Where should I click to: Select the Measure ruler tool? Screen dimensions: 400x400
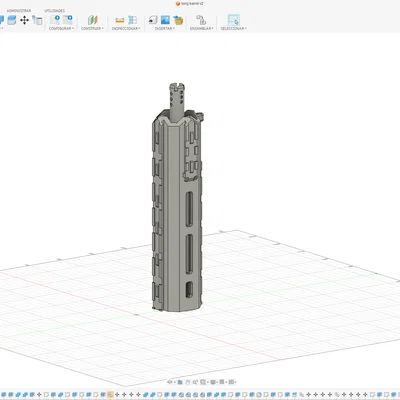[x=120, y=20]
